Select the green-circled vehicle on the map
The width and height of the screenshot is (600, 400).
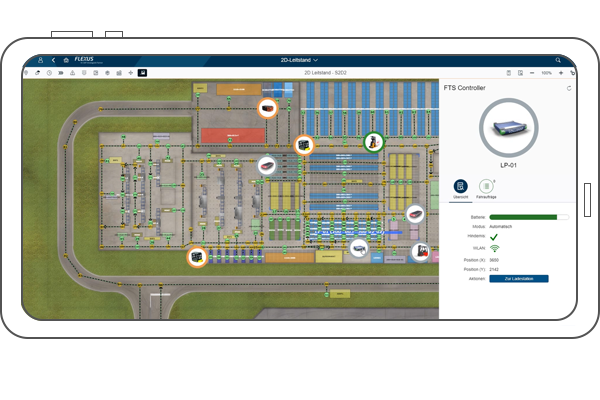point(374,141)
